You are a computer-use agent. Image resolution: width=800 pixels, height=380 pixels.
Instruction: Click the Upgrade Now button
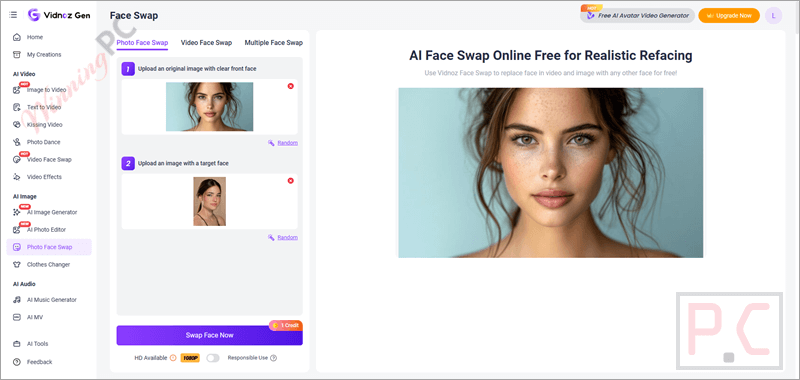click(729, 16)
